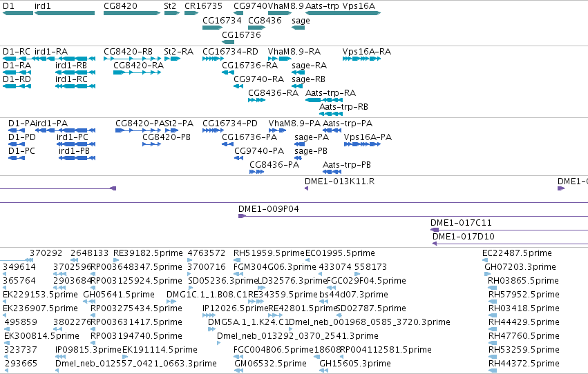Click the D1-RD transcript
The image size is (588, 374).
[x=17, y=86]
